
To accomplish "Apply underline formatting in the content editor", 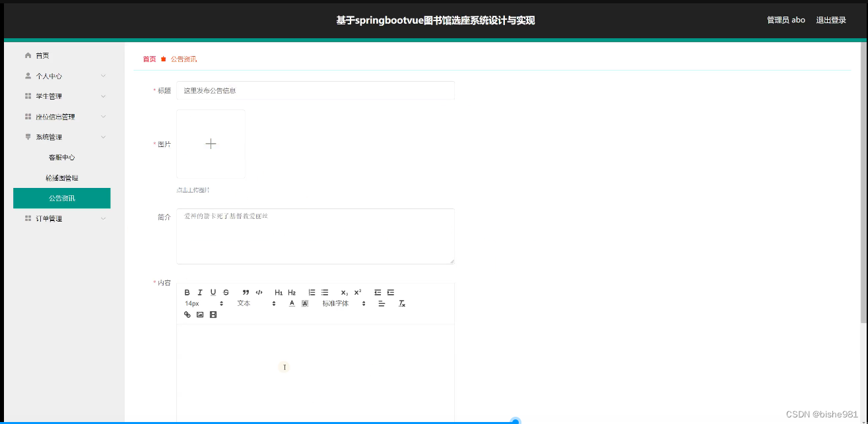I will pyautogui.click(x=213, y=292).
